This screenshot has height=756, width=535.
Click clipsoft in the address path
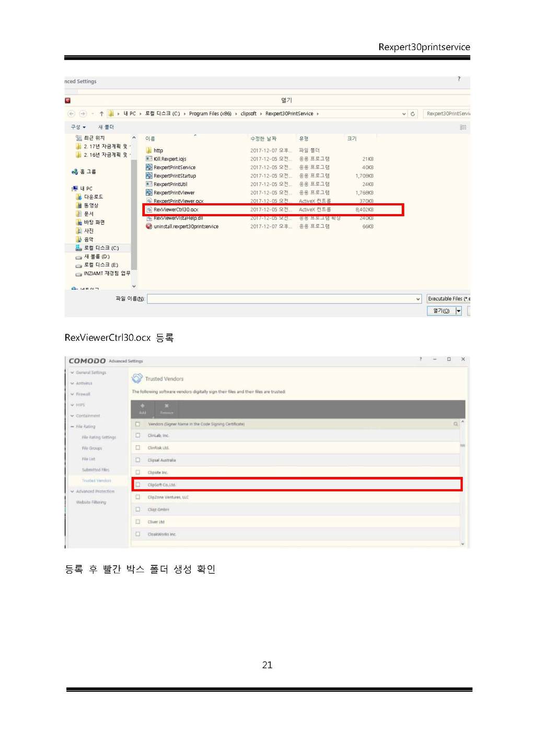[x=249, y=114]
